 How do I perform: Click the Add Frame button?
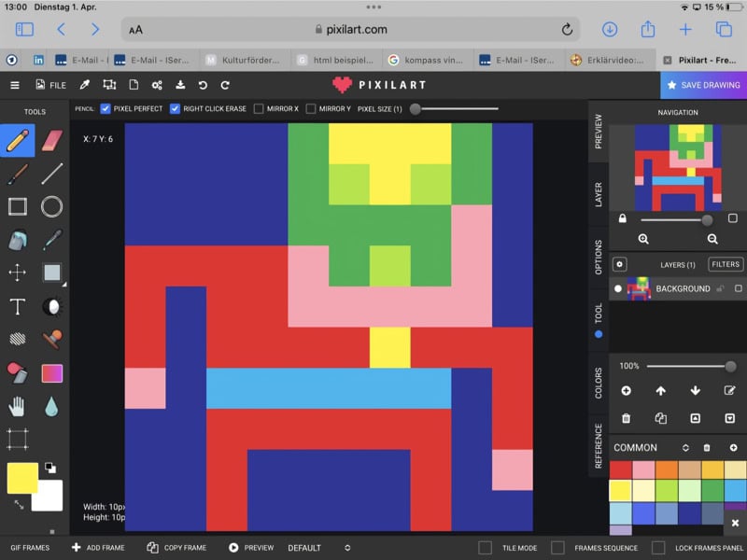coord(98,548)
